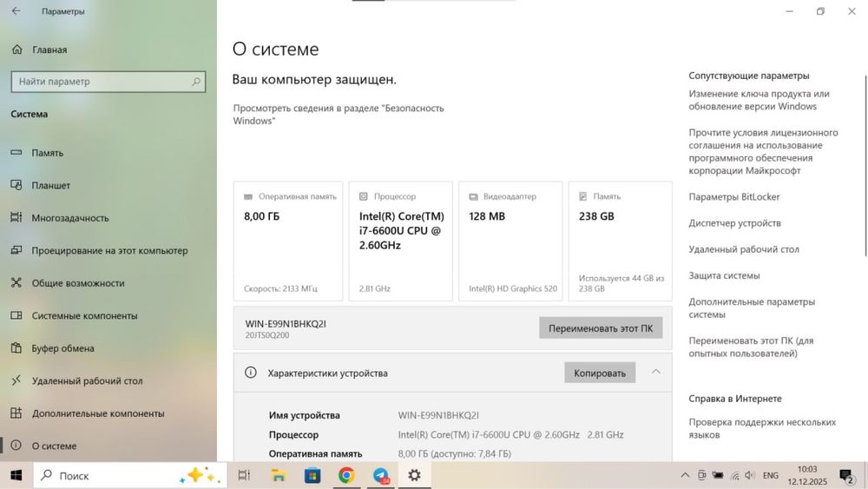Open Изменение ключа продукта link
The image size is (868, 489).
point(759,100)
